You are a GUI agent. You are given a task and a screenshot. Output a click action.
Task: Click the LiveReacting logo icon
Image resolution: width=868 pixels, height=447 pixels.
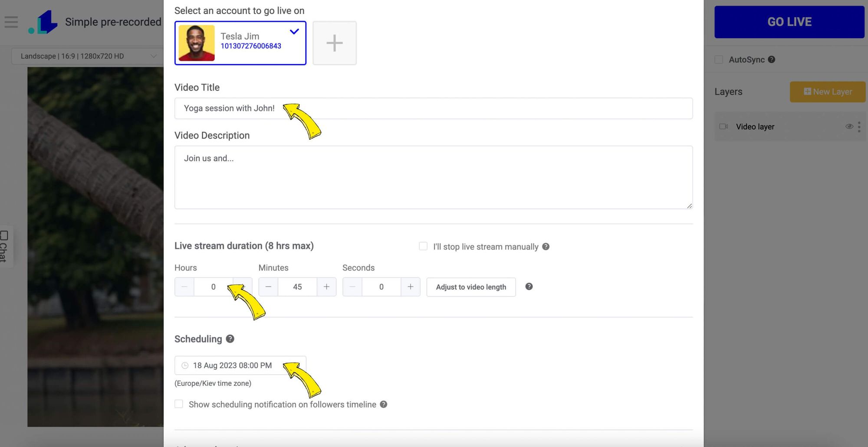click(x=43, y=22)
